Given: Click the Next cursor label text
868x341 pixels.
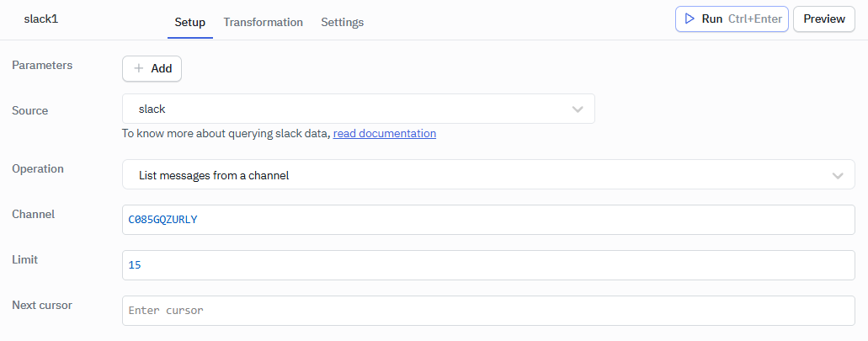Looking at the screenshot, I should click(x=42, y=305).
